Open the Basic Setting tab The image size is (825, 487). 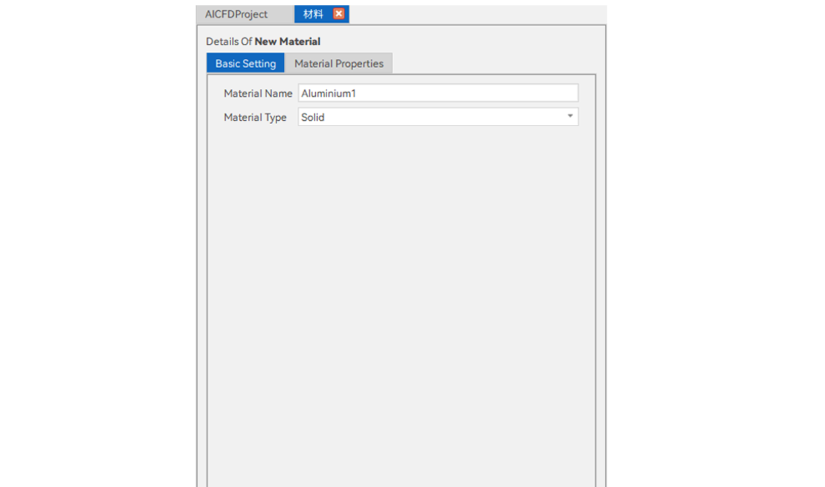click(245, 63)
